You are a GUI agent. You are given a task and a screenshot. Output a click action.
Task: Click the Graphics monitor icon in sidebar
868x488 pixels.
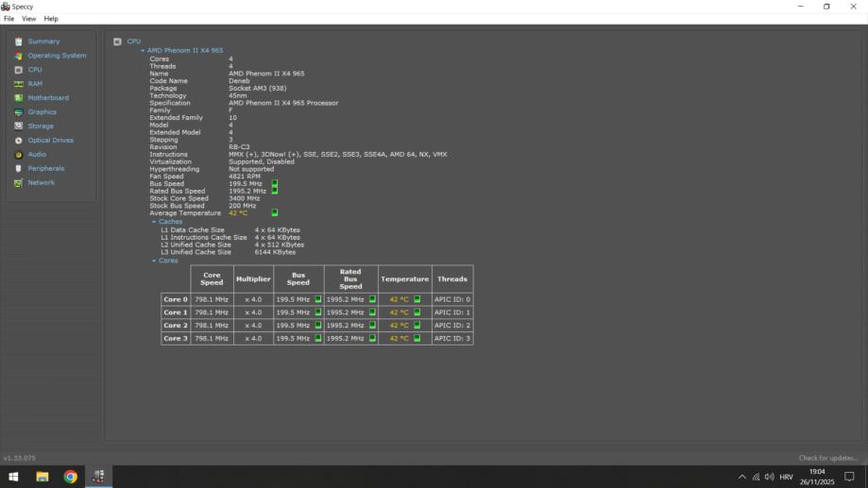[x=18, y=112]
